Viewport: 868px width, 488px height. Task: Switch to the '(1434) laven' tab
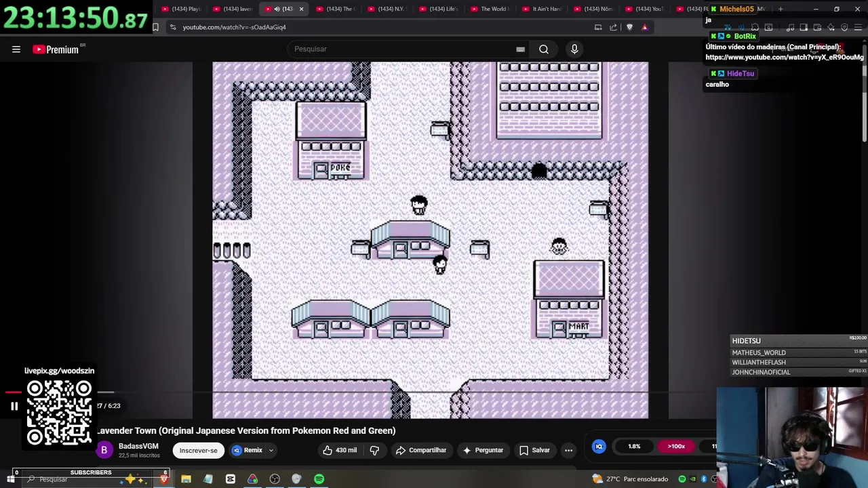pos(232,9)
